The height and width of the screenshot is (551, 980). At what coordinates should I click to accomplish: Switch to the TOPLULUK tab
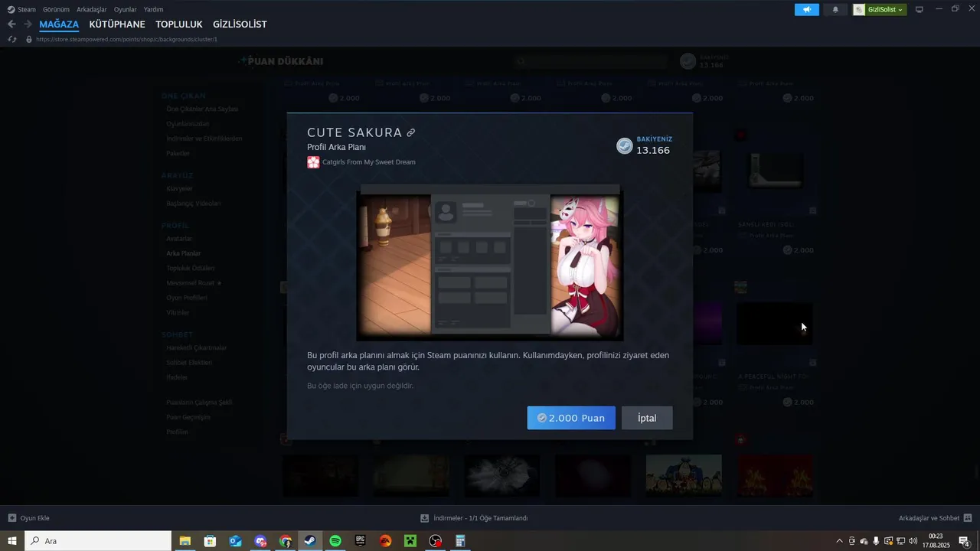[x=179, y=24]
